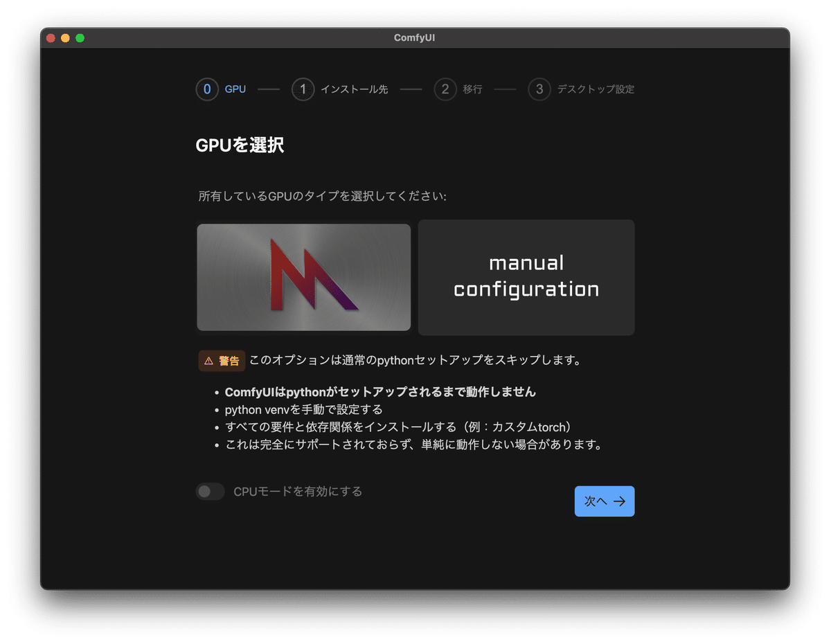
Task: Click the python venvを手動で設定する bullet
Action: [303, 410]
